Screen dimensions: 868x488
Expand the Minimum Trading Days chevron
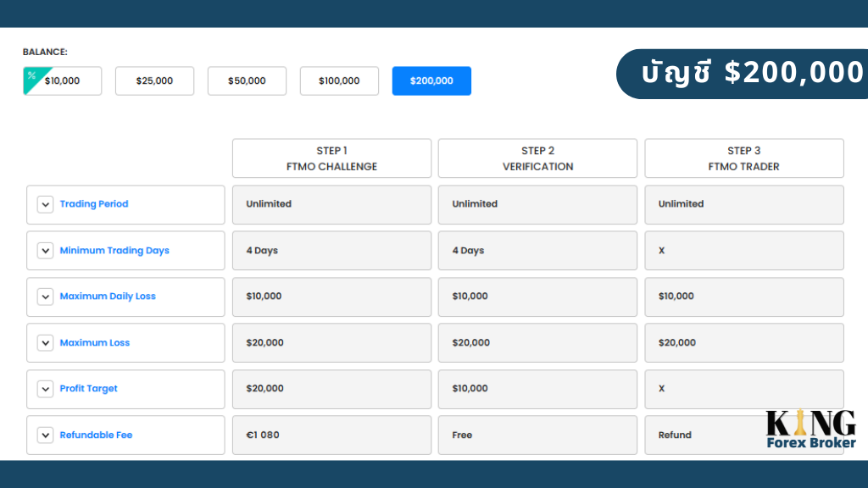coord(46,251)
